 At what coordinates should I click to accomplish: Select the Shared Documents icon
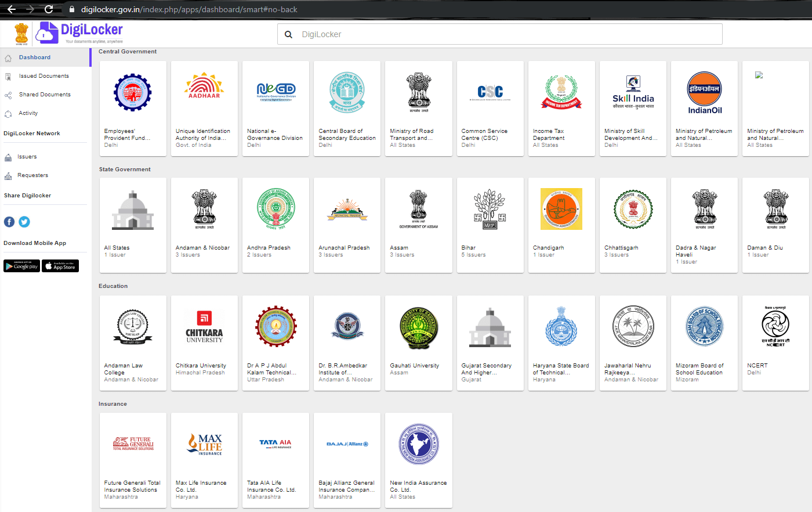(x=8, y=94)
